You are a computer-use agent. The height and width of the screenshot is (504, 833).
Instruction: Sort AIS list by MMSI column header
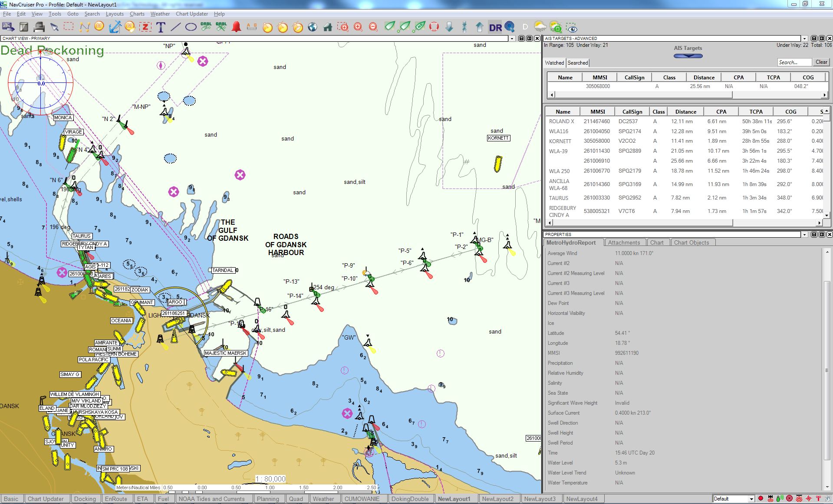click(597, 111)
